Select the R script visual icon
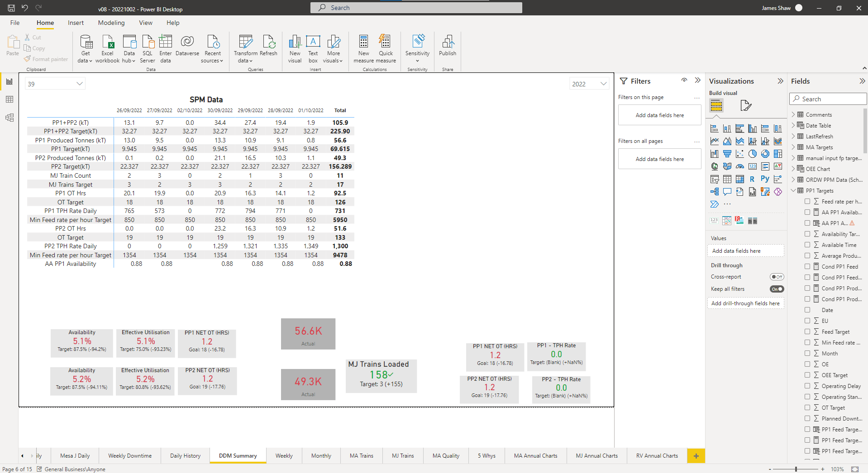Image resolution: width=868 pixels, height=473 pixels. tap(752, 179)
